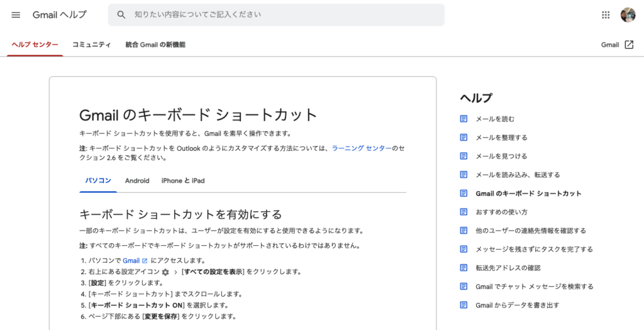Click the Gmail external-link icon

click(x=629, y=45)
